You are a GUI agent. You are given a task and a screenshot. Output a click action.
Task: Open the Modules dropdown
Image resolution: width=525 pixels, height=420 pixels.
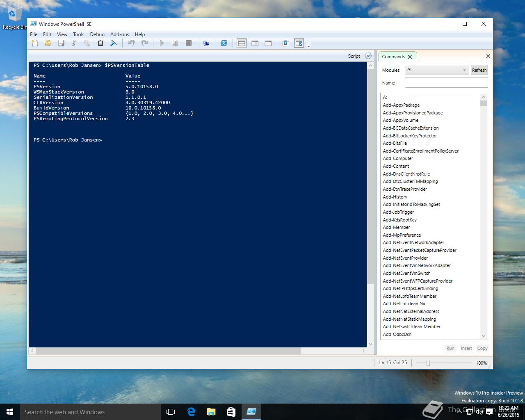click(x=436, y=70)
